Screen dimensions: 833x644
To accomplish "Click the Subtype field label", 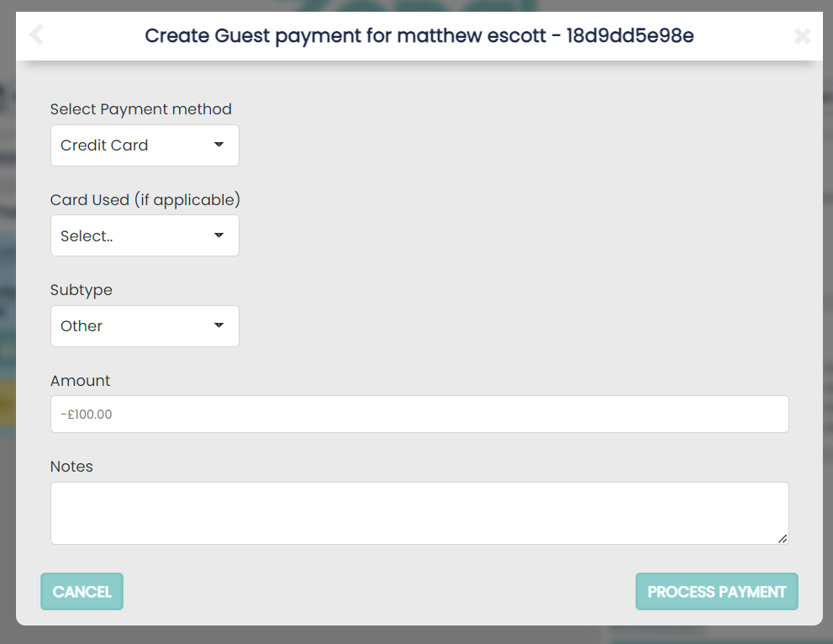I will pos(82,290).
